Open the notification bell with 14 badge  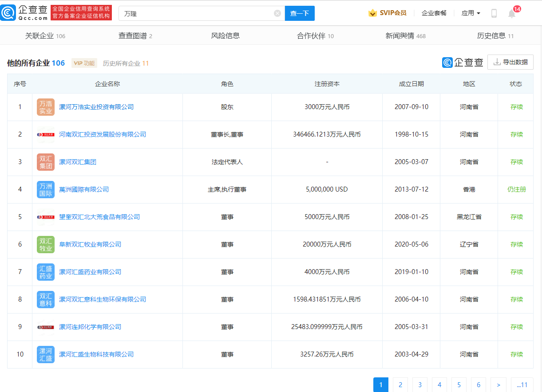tap(511, 14)
